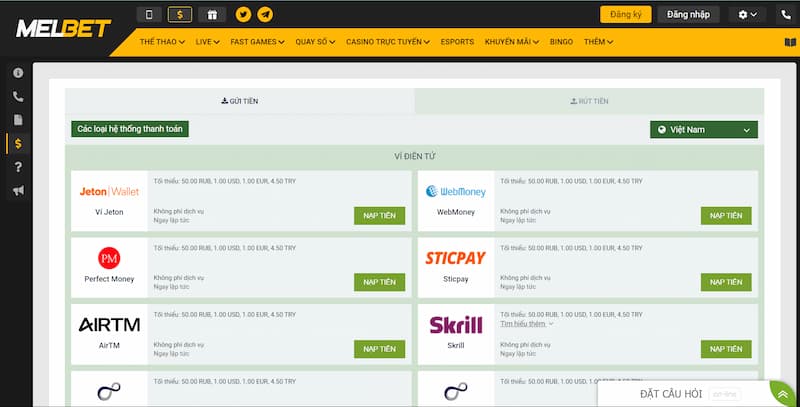Click the question mark sidebar icon
The height and width of the screenshot is (407, 800).
(17, 167)
